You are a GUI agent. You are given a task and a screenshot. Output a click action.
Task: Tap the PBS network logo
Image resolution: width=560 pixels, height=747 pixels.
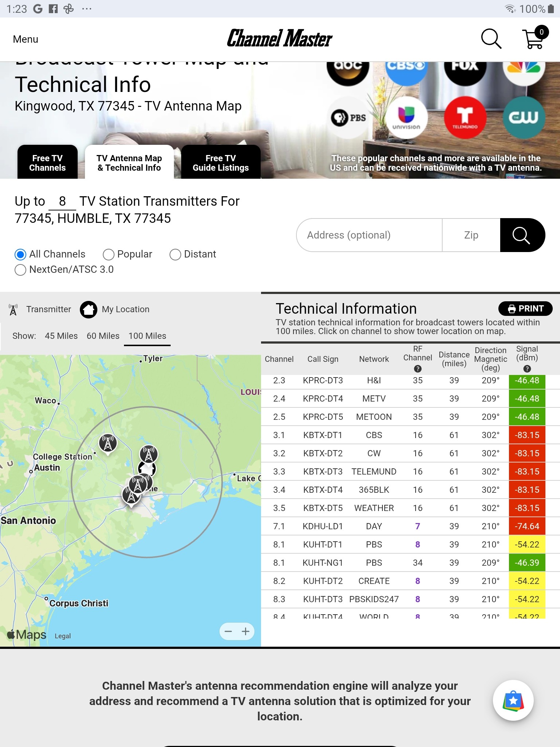point(348,117)
